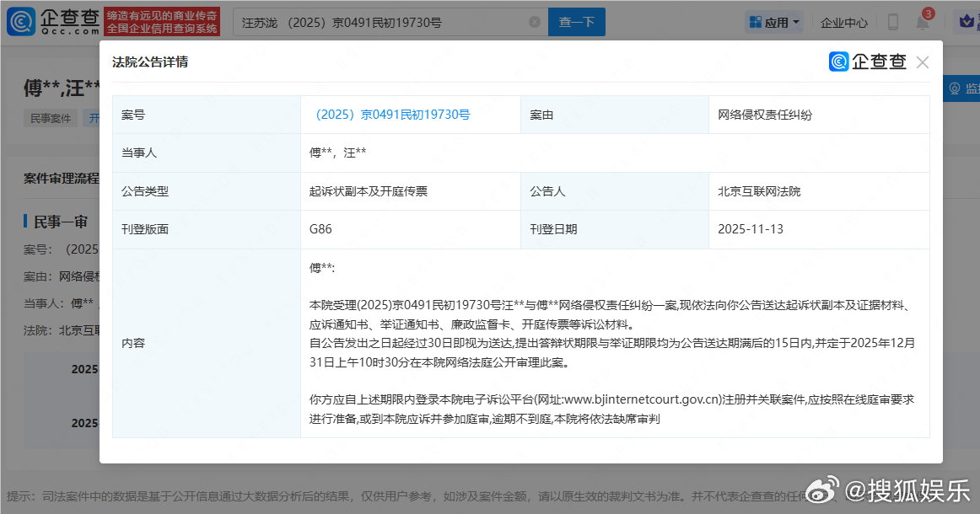Click the 北京互联网法院 cell
Screen dimensions: 980x514
[819, 191]
